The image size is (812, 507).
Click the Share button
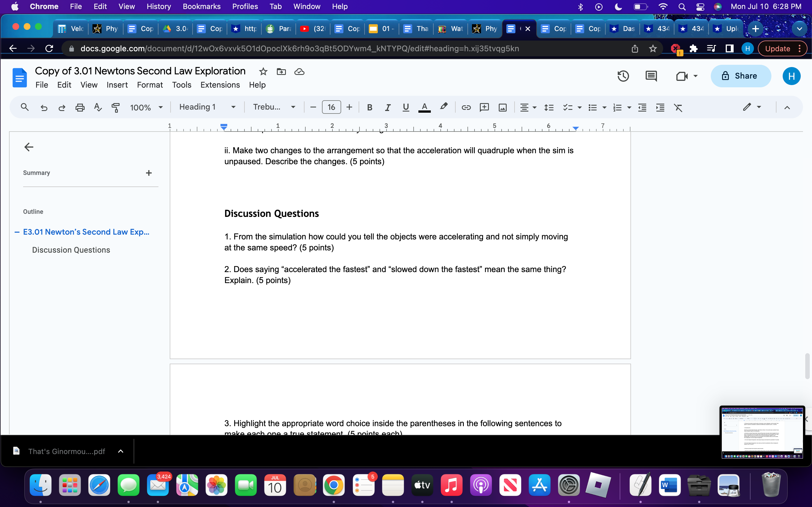741,76
